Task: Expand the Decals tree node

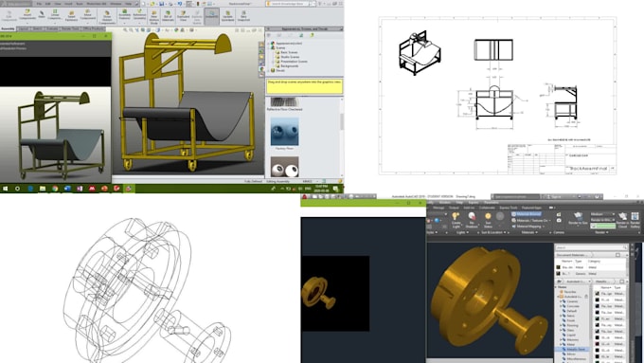Action: [x=269, y=70]
